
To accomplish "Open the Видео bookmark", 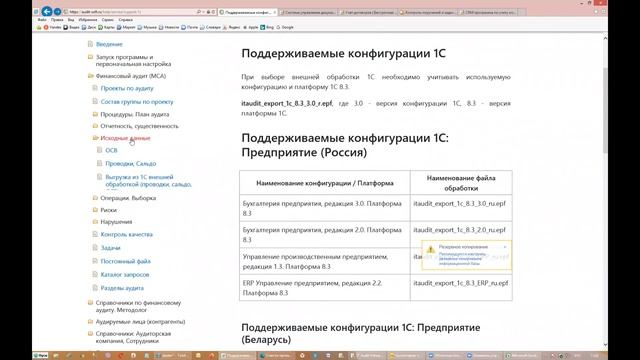I will (x=71, y=27).
